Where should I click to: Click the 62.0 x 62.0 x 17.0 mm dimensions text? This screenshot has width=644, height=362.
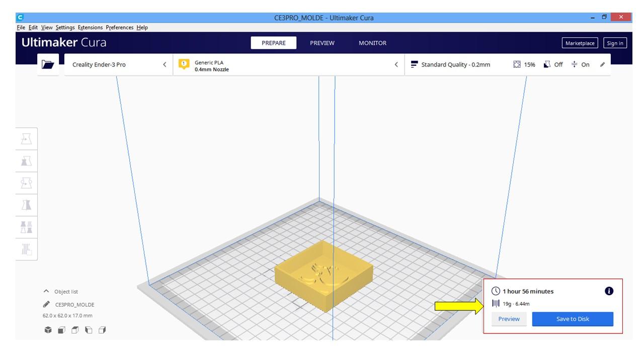click(x=67, y=316)
